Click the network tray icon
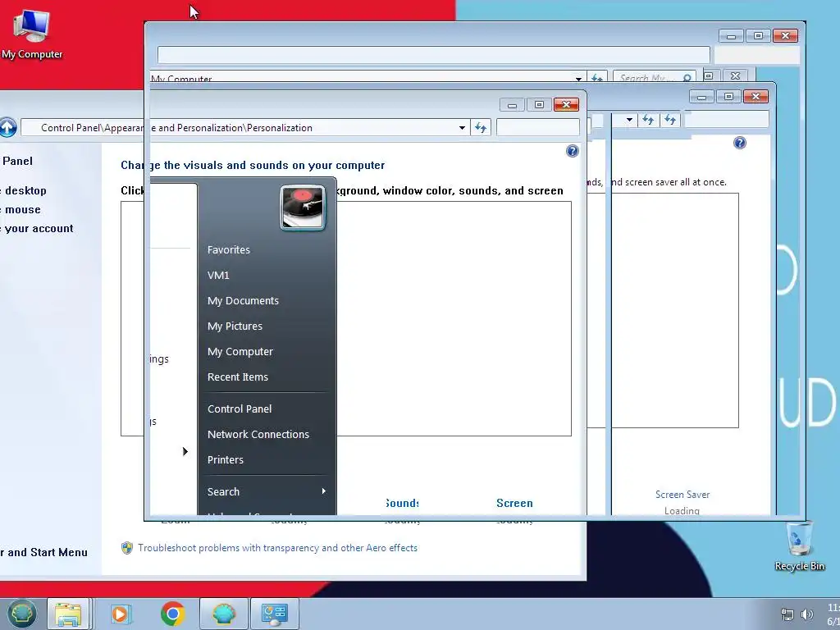 pyautogui.click(x=787, y=614)
